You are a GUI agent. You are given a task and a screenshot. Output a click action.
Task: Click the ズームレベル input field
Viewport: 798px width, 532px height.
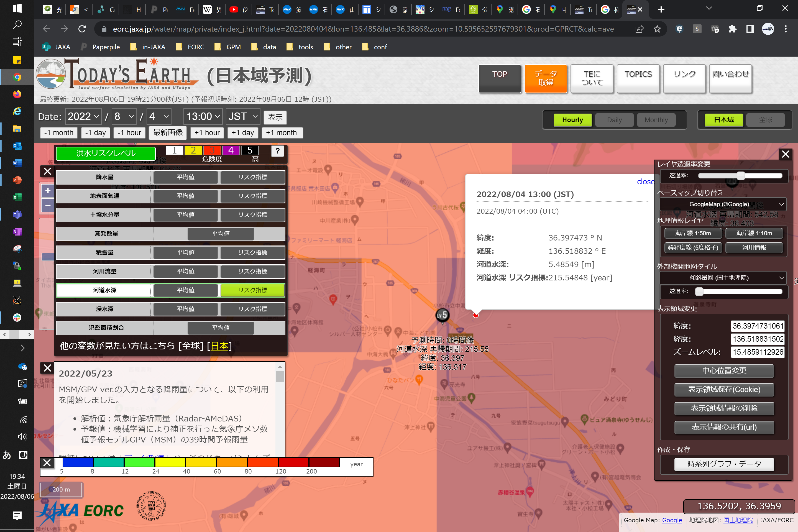click(757, 352)
